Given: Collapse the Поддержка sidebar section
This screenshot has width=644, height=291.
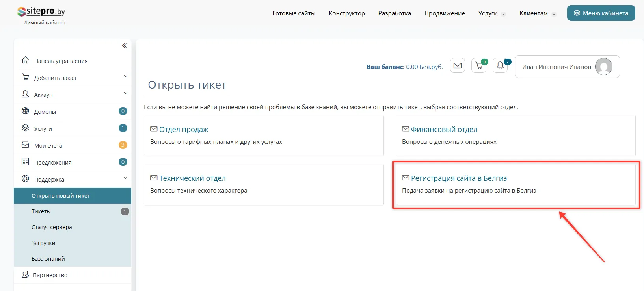Looking at the screenshot, I should pos(125,178).
